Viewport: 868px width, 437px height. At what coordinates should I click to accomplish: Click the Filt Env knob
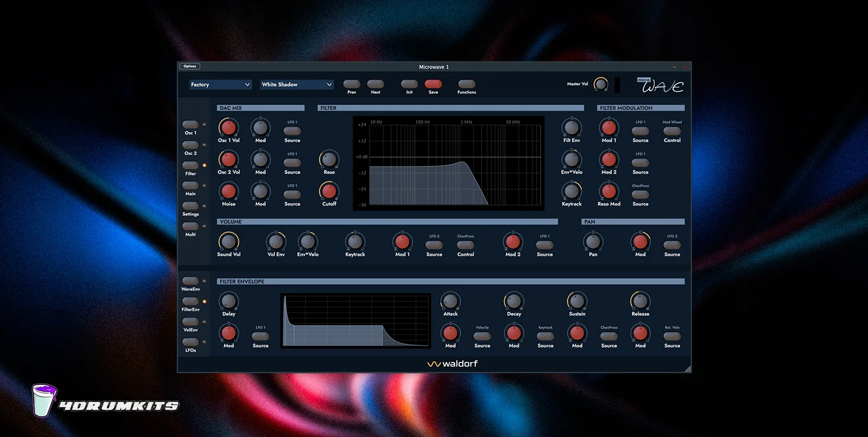[x=571, y=127]
